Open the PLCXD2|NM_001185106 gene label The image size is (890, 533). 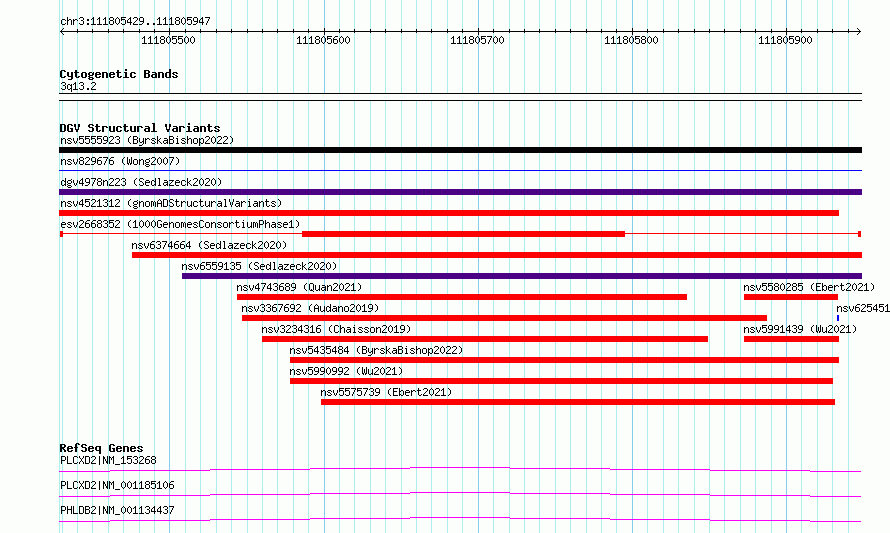pyautogui.click(x=117, y=485)
